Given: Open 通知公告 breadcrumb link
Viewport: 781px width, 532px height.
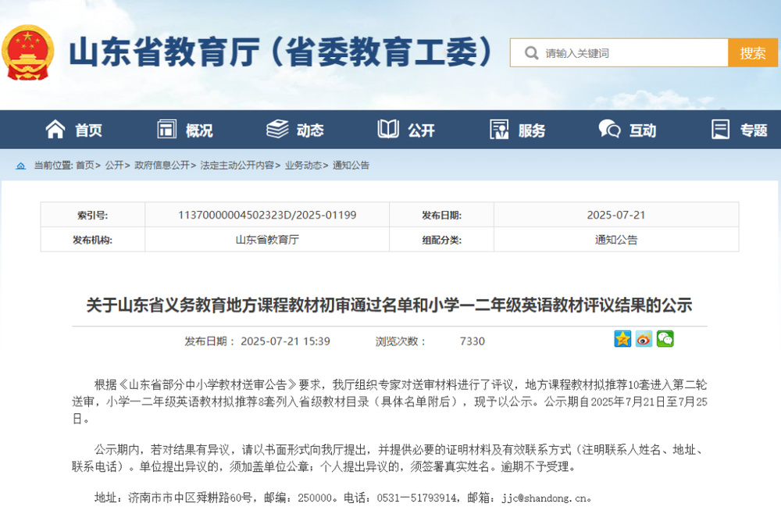Looking at the screenshot, I should click(x=351, y=166).
